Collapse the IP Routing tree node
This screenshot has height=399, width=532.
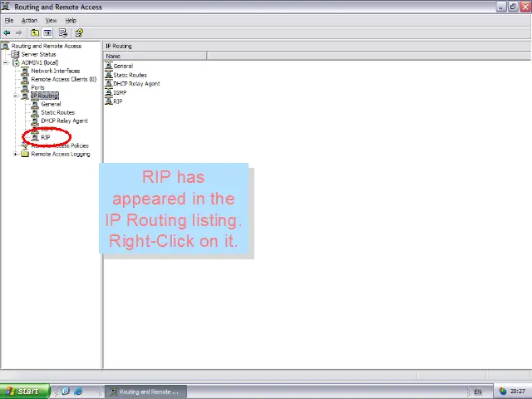16,96
